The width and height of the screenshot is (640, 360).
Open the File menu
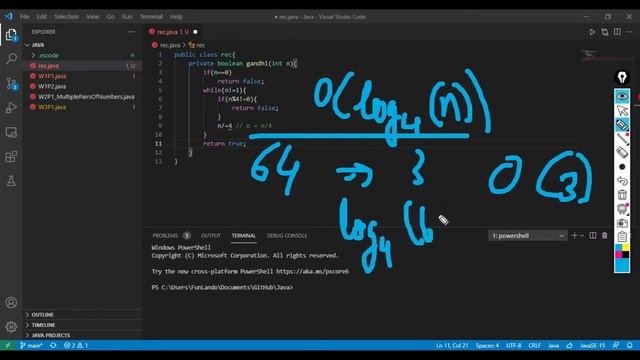tap(24, 17)
